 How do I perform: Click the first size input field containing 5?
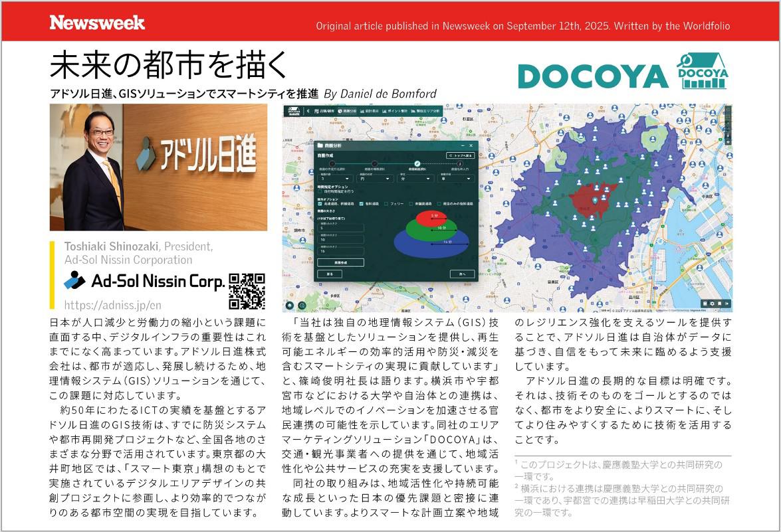(341, 228)
